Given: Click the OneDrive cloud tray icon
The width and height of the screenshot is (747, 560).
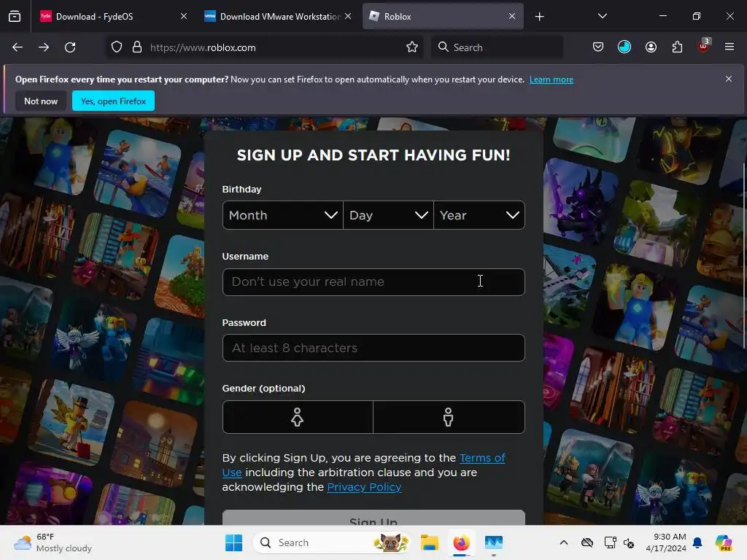Looking at the screenshot, I should click(x=587, y=542).
